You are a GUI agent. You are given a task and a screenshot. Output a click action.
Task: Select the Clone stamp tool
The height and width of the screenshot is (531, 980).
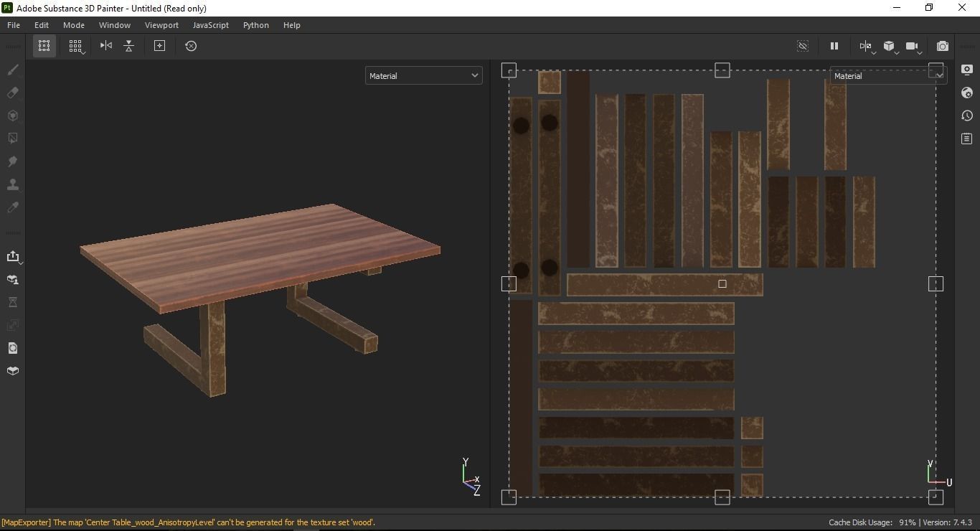[12, 184]
